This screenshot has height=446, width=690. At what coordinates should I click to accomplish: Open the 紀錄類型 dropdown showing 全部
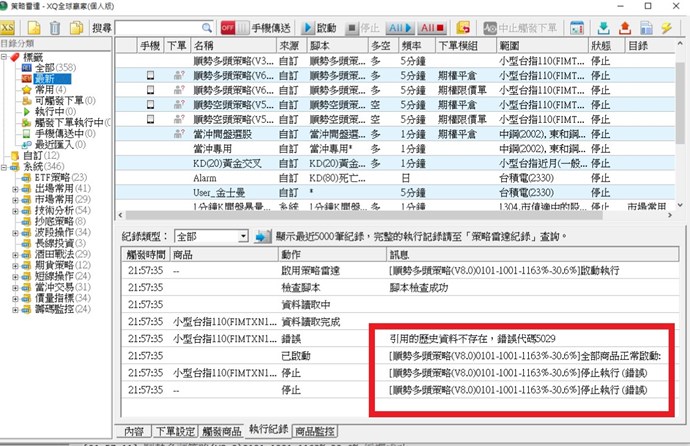click(210, 237)
